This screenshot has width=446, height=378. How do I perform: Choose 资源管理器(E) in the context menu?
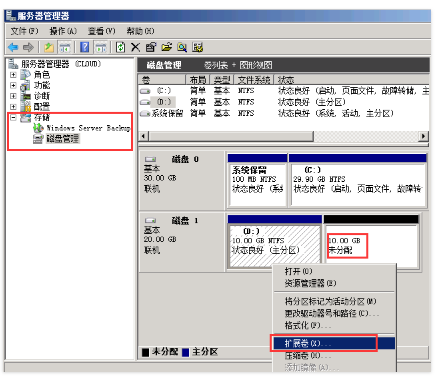tap(334, 283)
